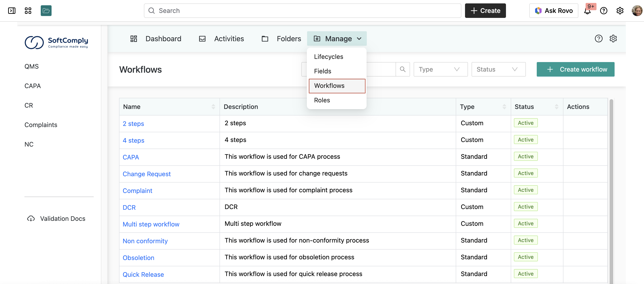
Task: Sort table by Name column
Action: (x=213, y=107)
